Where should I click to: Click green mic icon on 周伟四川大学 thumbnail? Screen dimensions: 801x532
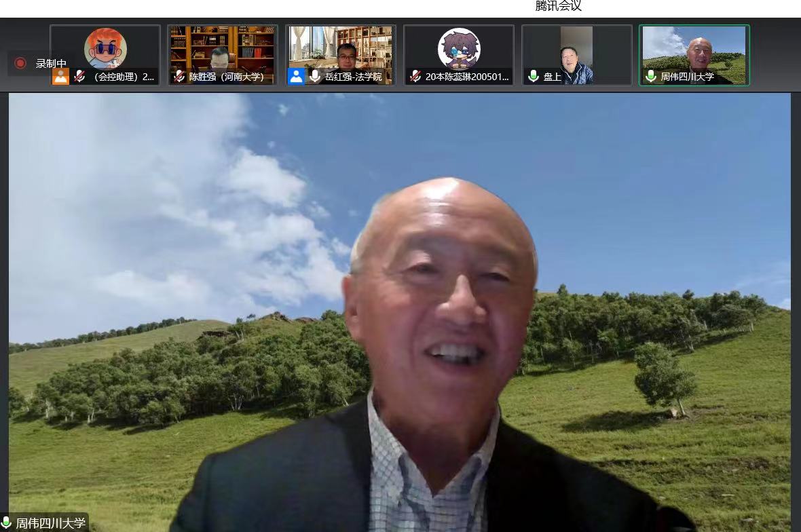click(651, 77)
